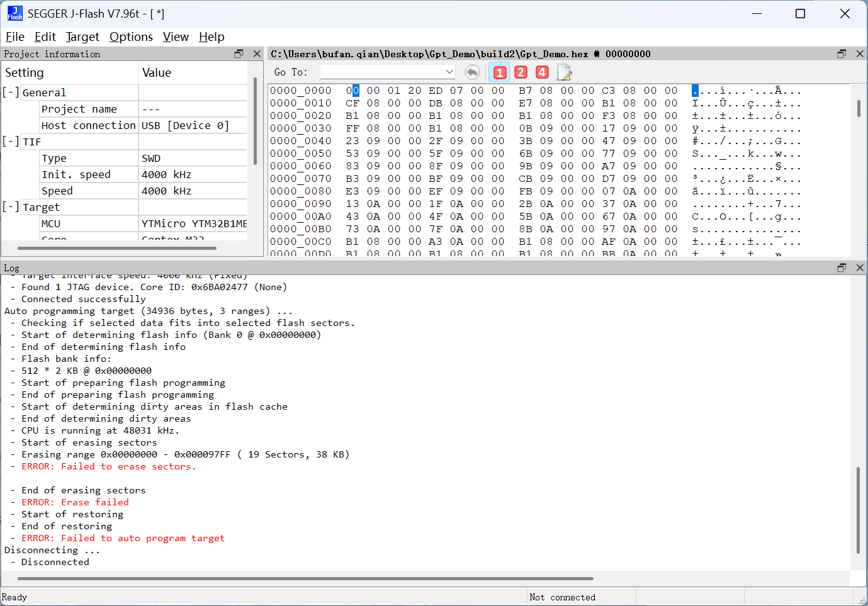
Task: Click the 'Not connected' status bar entry
Action: click(563, 597)
